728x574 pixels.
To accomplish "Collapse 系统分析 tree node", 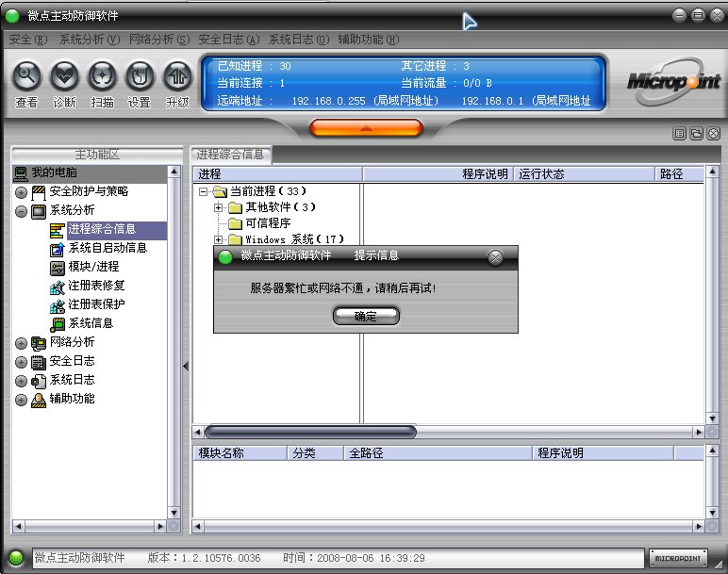I will [21, 211].
